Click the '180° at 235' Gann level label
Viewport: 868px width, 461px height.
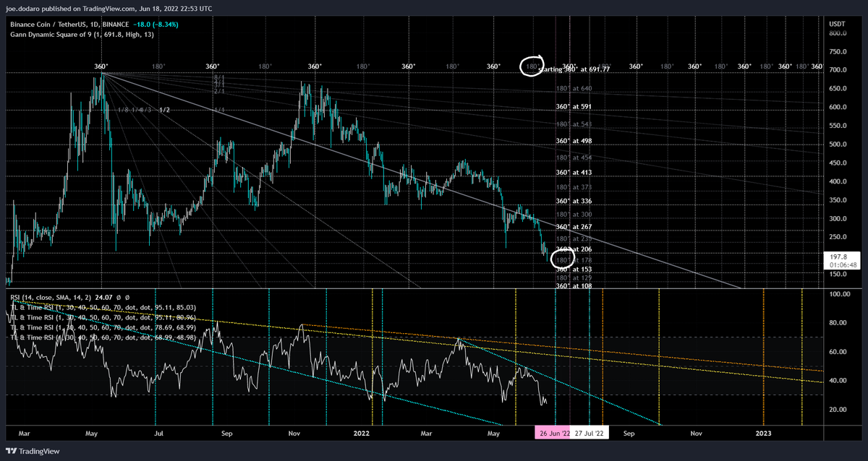point(574,238)
